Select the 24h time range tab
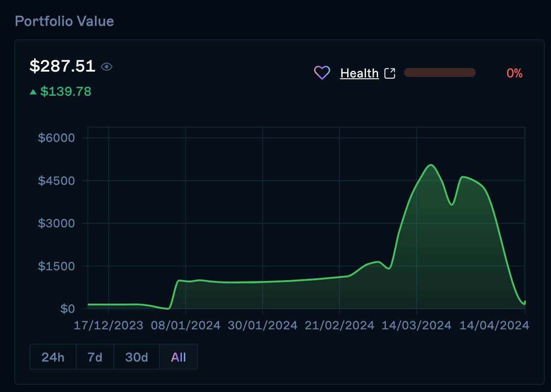 pos(53,357)
